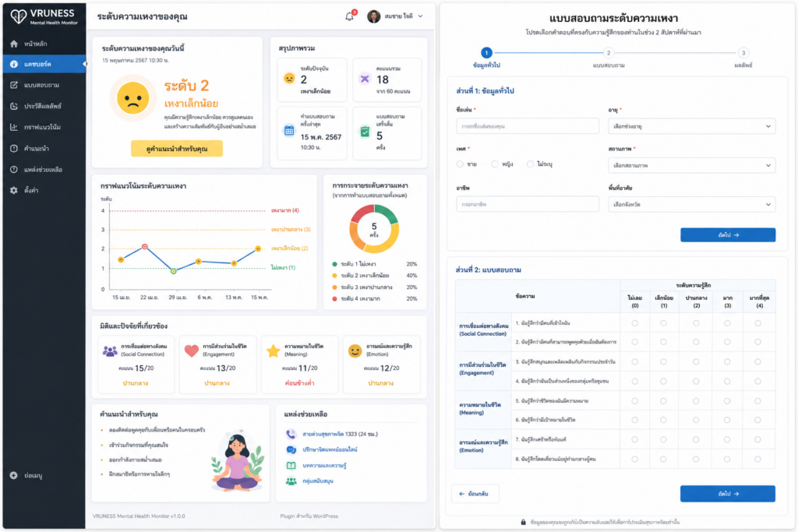Screen dimensions: 798x532
Task: Click the green clipboard check icon
Action: (365, 132)
